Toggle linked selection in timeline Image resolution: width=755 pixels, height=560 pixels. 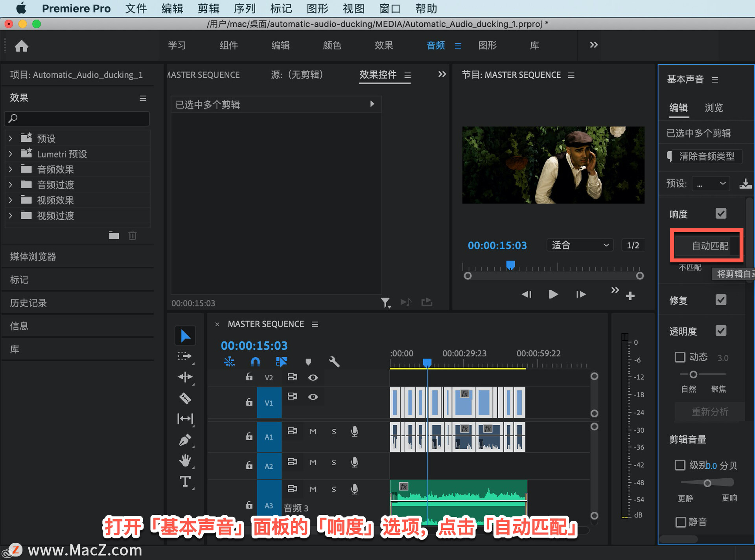(x=282, y=362)
